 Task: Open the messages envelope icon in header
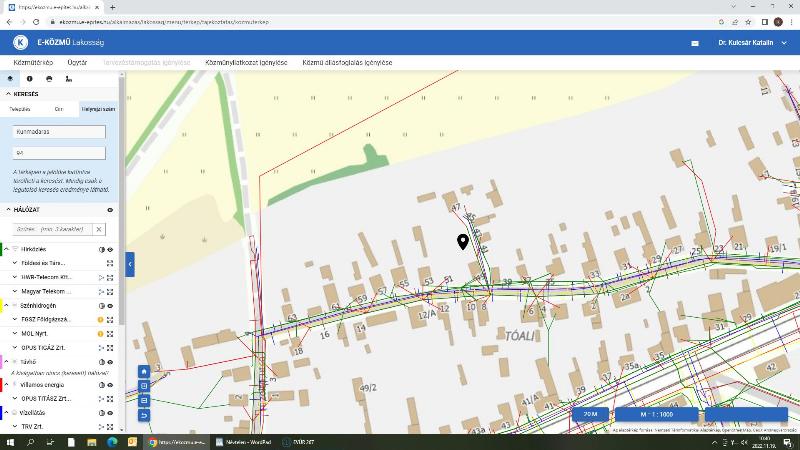pyautogui.click(x=695, y=43)
